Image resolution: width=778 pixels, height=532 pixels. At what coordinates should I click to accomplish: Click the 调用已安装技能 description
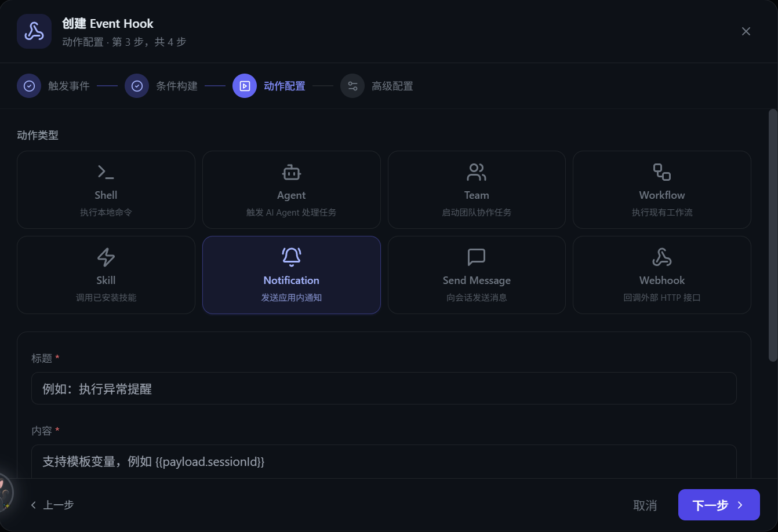coord(106,298)
